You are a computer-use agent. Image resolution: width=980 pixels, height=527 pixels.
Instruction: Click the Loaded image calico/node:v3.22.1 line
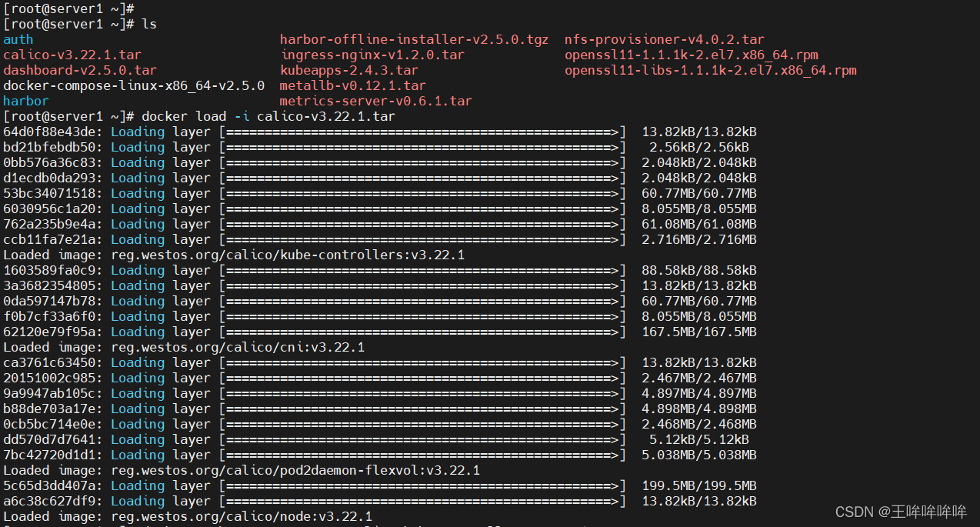coord(188,516)
